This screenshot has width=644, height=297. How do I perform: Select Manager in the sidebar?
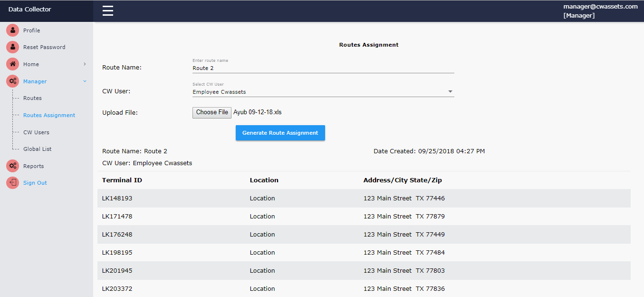coord(35,81)
